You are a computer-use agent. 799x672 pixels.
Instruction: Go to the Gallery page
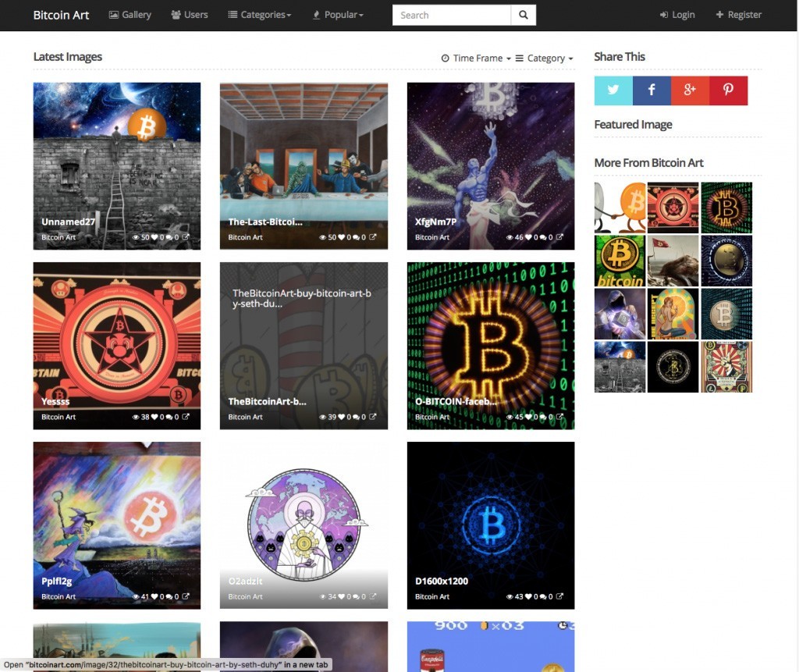[x=130, y=15]
